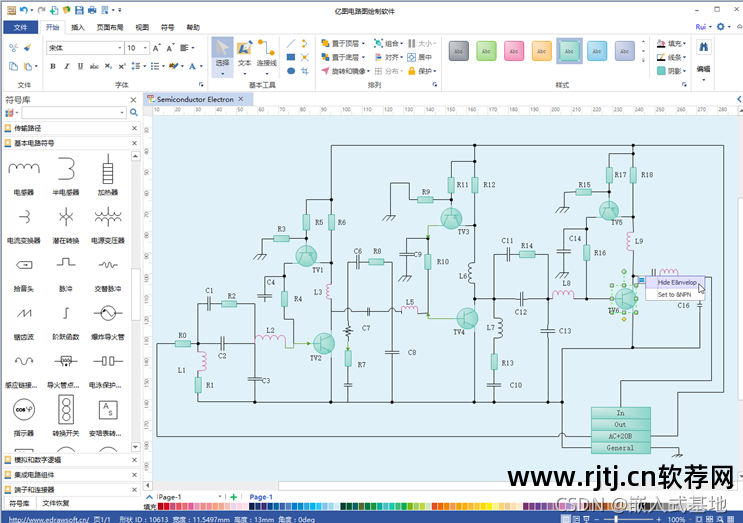Image resolution: width=743 pixels, height=523 pixels.
Task: Open the 插入 ribbon tab
Action: click(78, 28)
